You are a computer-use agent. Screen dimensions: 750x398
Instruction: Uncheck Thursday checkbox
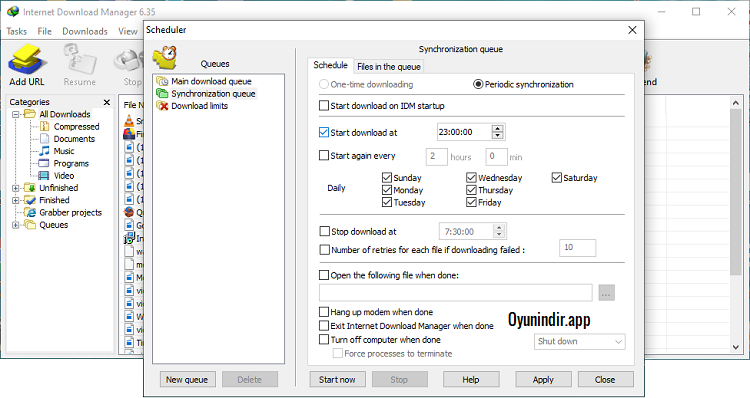point(471,190)
